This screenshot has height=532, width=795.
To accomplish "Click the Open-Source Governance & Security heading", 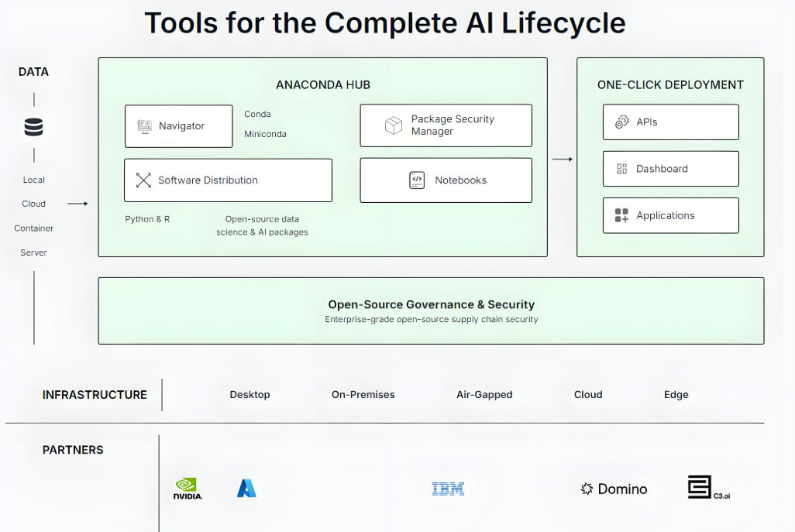I will pos(432,304).
